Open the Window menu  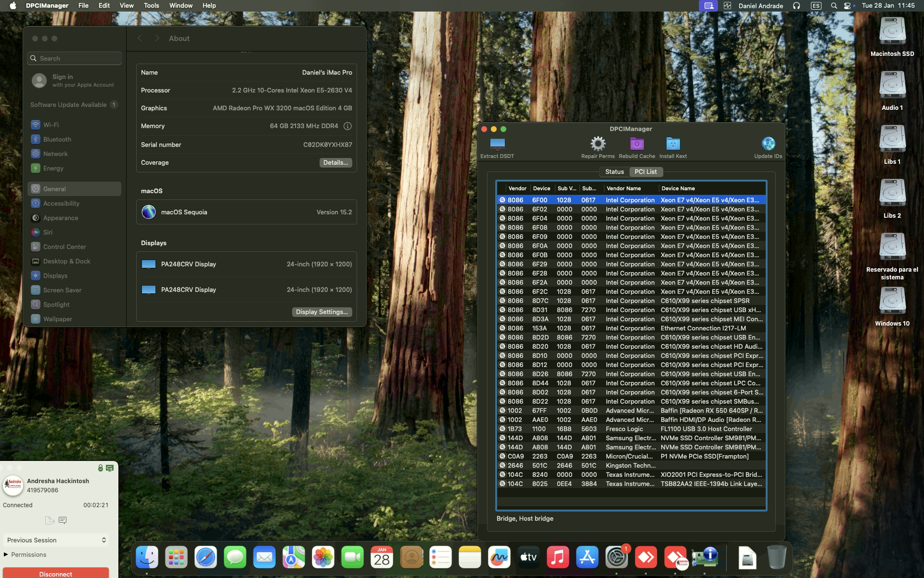tap(181, 5)
